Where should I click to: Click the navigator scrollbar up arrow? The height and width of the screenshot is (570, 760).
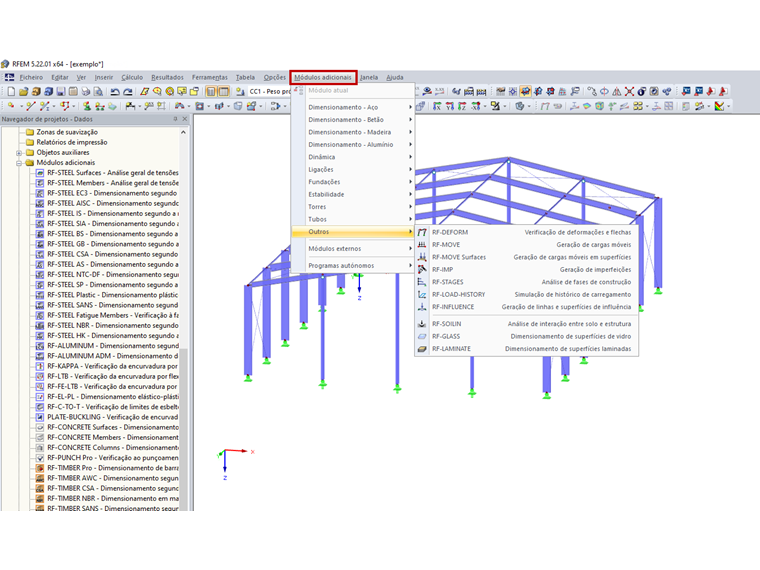tap(183, 132)
